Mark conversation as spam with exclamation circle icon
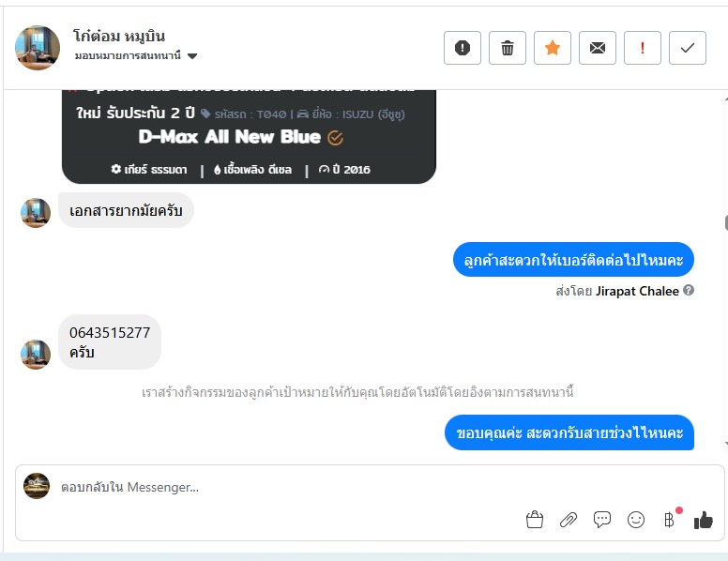The height and width of the screenshot is (561, 728). pos(462,48)
